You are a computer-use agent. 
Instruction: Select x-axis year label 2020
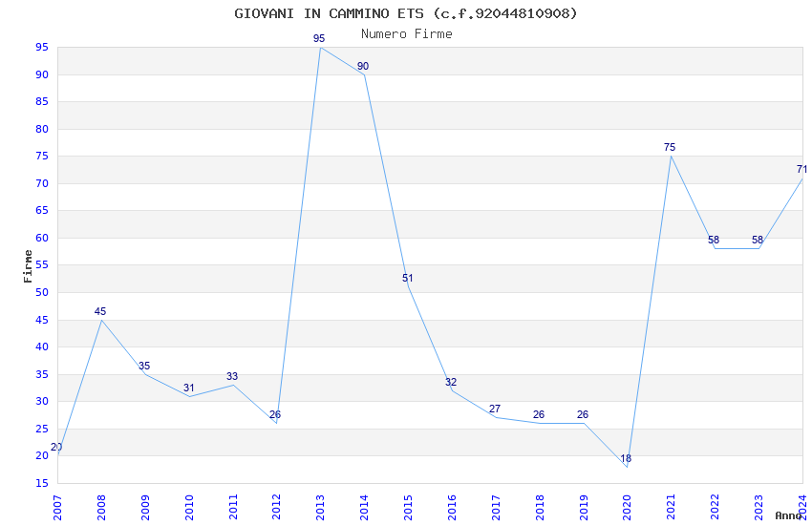pos(627,507)
